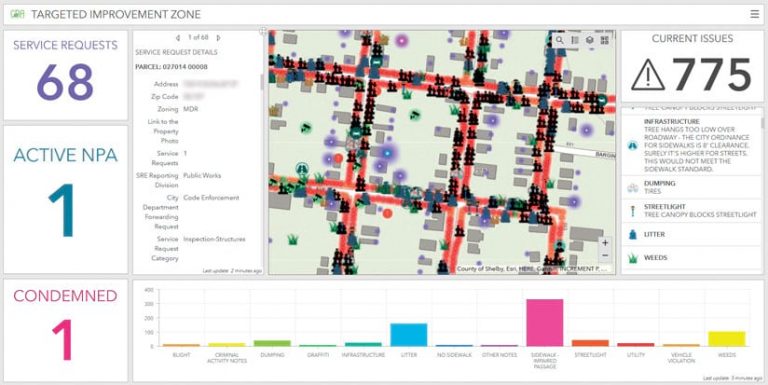
Task: Select the Dumping green bar in chart
Action: click(x=272, y=343)
